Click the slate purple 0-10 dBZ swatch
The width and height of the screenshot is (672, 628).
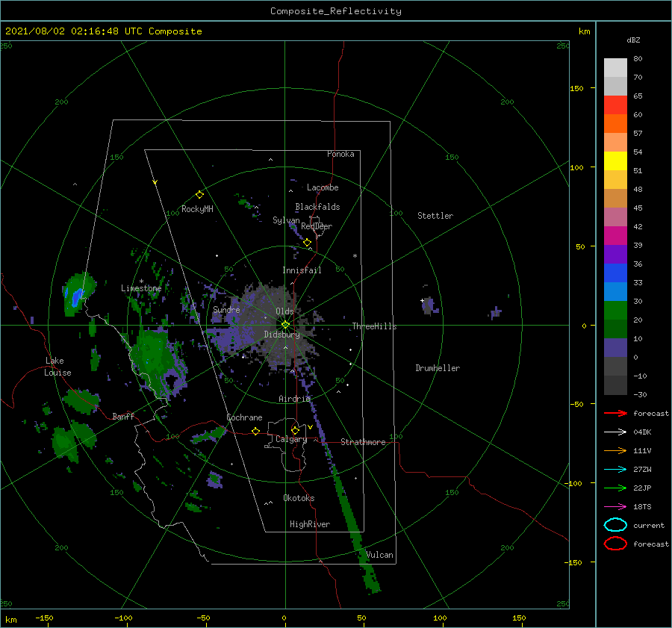coord(615,348)
